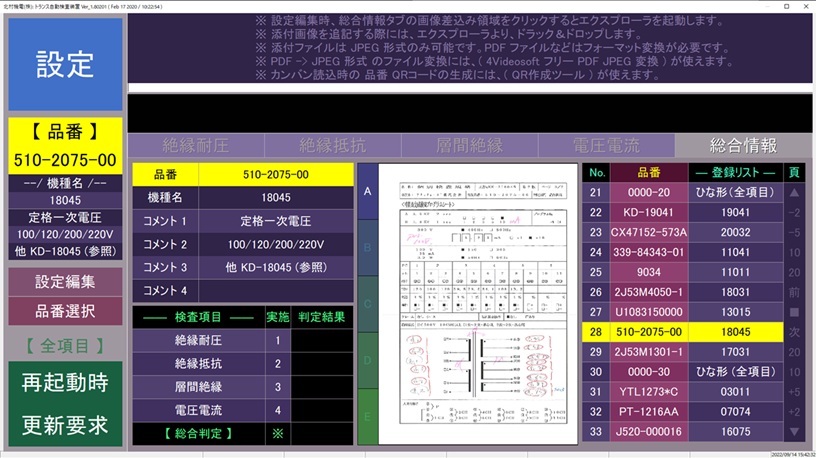
Task: Select image slot E beside the document
Action: point(366,416)
